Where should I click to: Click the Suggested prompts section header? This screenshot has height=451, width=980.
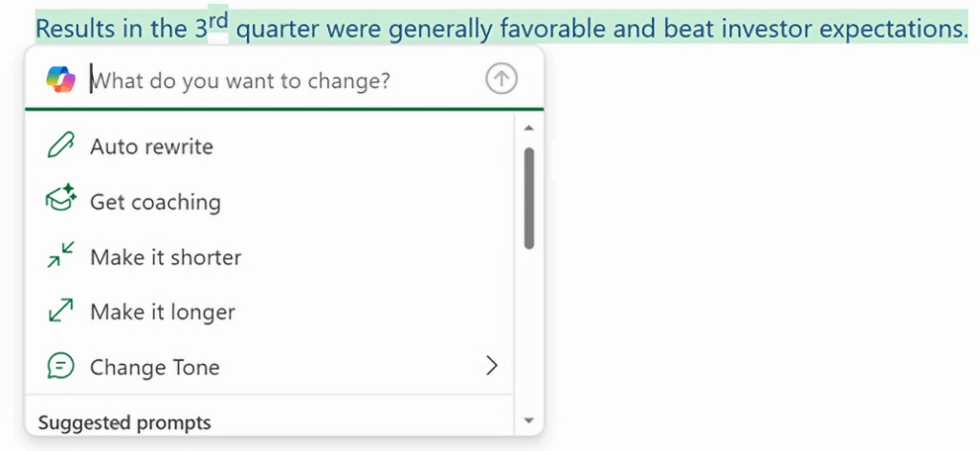124,423
